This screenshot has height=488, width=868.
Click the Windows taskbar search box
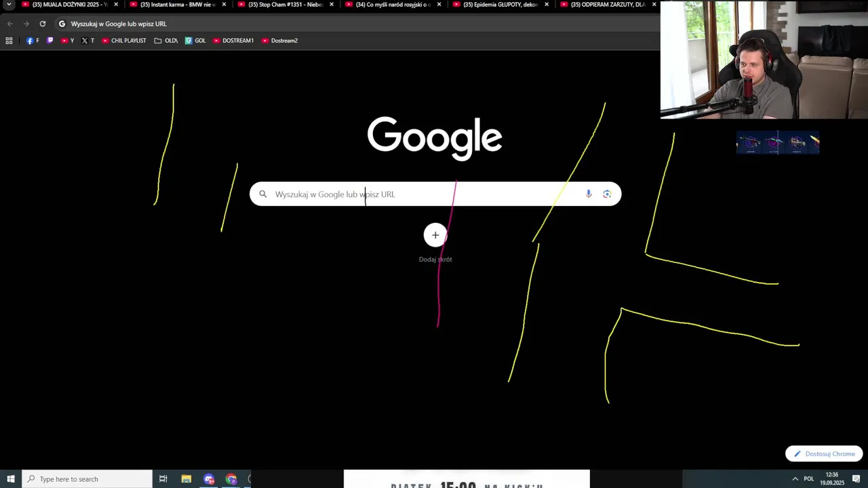point(87,479)
